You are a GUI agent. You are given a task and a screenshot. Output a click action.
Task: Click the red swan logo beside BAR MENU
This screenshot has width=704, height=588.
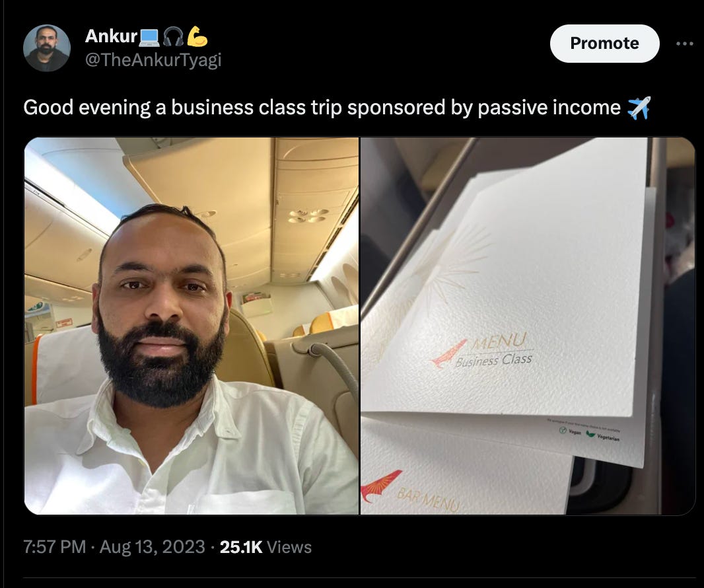381,486
